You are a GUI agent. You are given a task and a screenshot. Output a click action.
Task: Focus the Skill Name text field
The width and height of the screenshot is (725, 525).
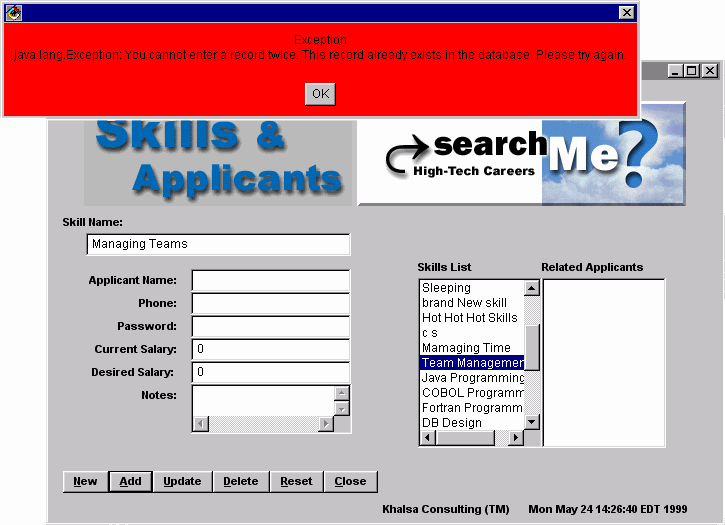[218, 244]
